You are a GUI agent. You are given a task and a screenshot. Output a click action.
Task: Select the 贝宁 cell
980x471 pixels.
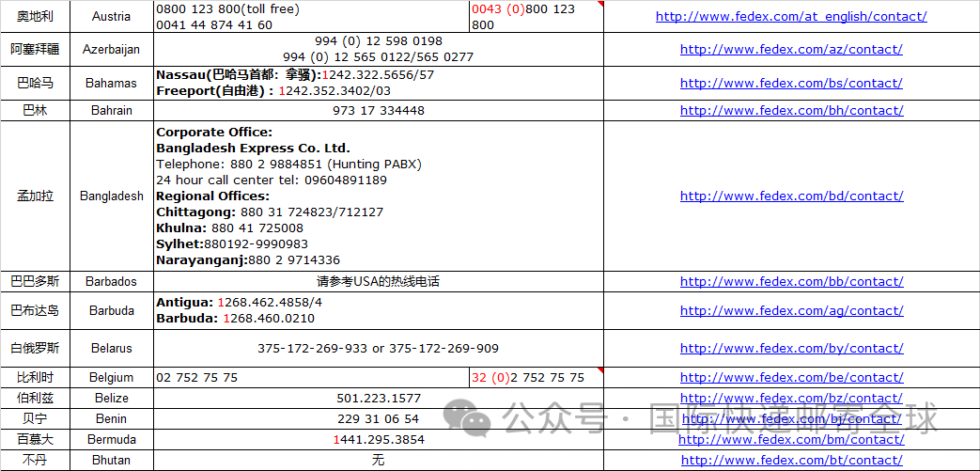(35, 419)
